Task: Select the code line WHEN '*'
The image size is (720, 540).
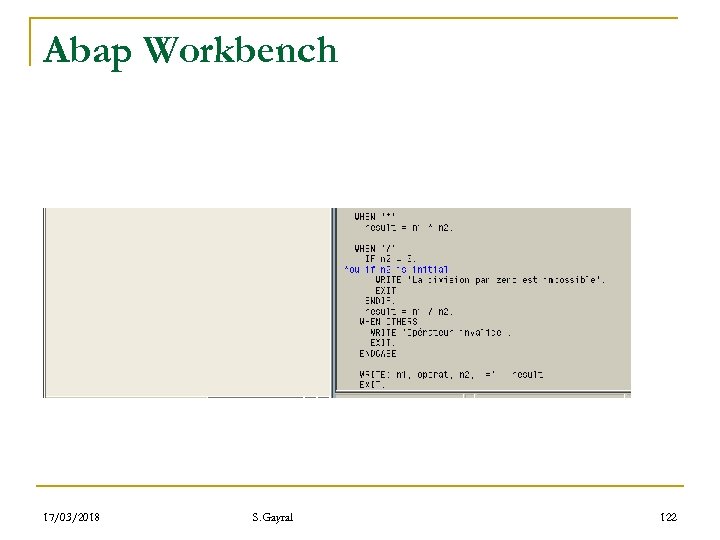Action: [375, 216]
